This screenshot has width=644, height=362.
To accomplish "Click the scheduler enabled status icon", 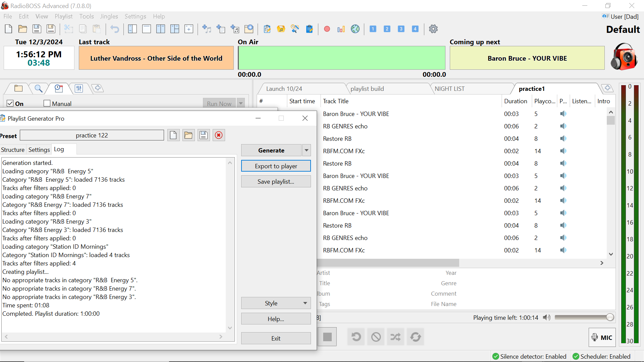I will (x=576, y=357).
